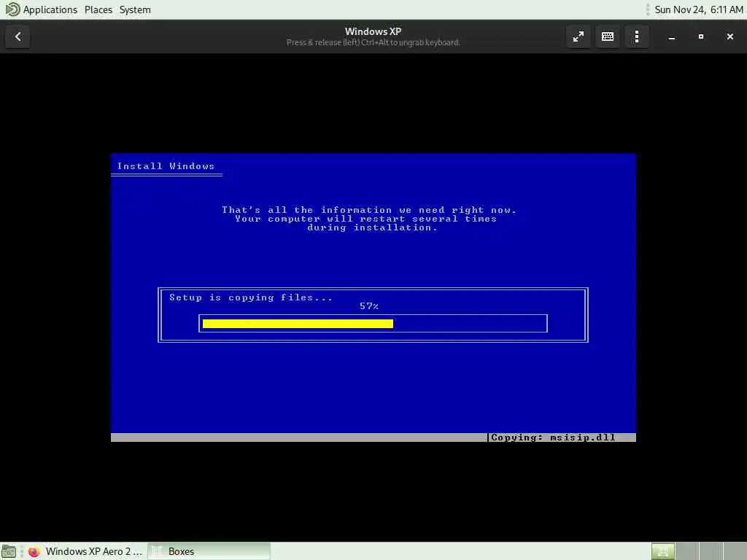Open the Sun Nov 24 clock

(x=698, y=9)
